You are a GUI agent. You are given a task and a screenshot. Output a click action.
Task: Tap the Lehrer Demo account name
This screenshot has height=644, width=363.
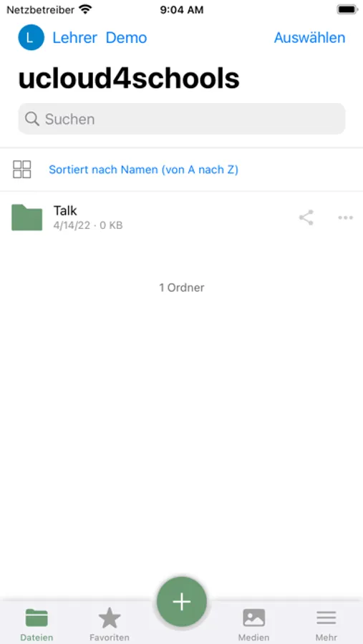(100, 38)
